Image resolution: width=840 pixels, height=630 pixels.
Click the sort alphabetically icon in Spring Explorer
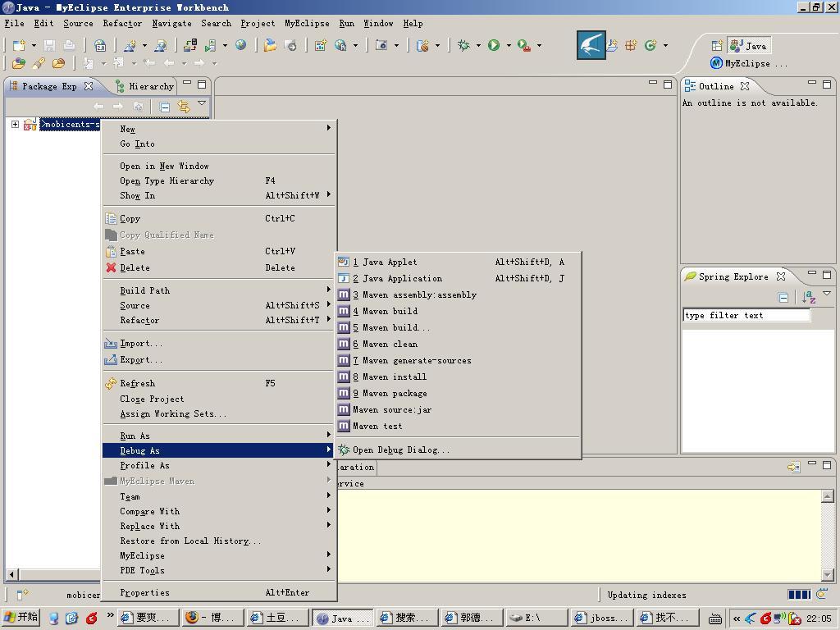point(809,297)
